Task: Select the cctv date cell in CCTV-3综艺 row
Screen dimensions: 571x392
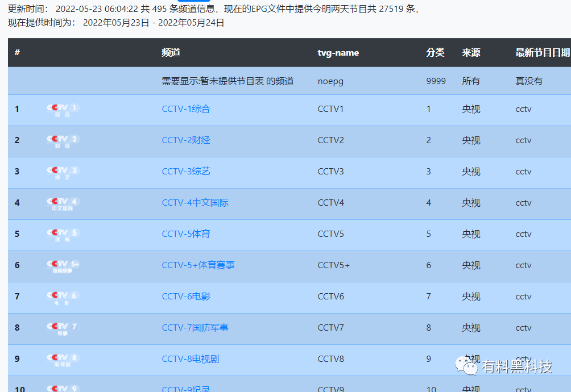Action: pos(523,172)
